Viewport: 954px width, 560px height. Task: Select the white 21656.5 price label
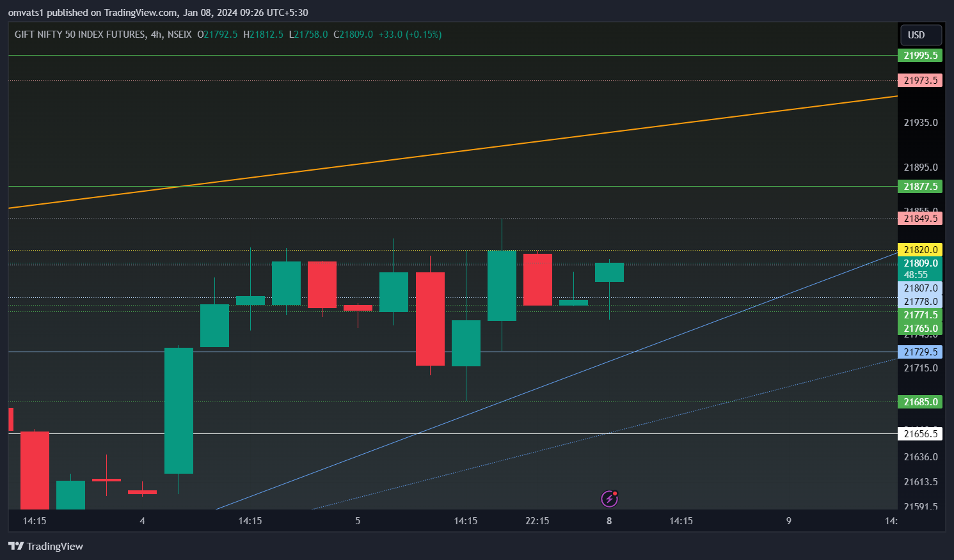[x=920, y=434]
